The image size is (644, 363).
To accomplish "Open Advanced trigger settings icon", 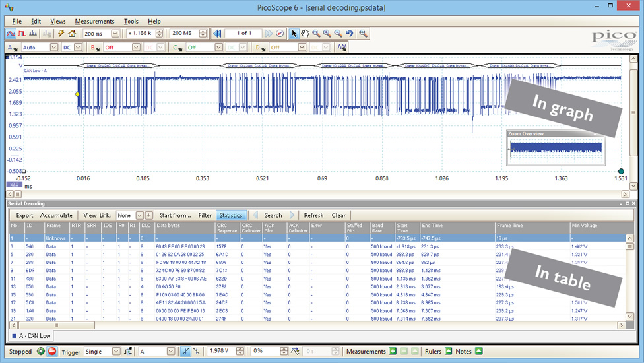I will pos(128,351).
